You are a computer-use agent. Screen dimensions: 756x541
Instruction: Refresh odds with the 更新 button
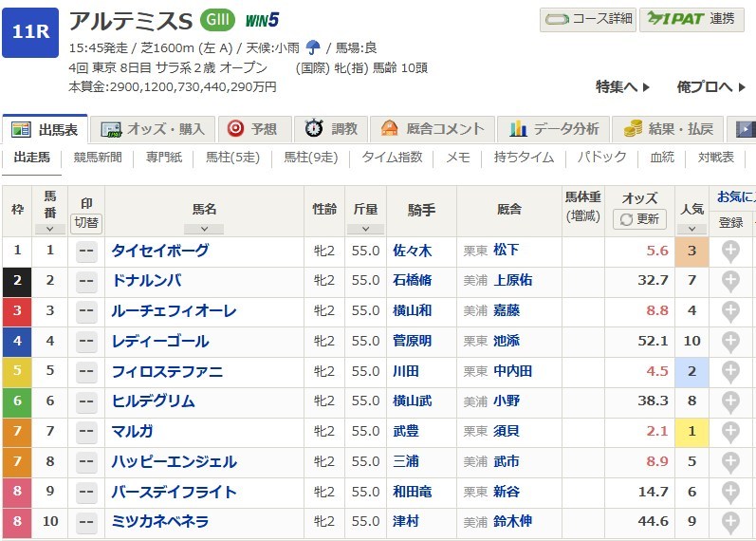[639, 219]
